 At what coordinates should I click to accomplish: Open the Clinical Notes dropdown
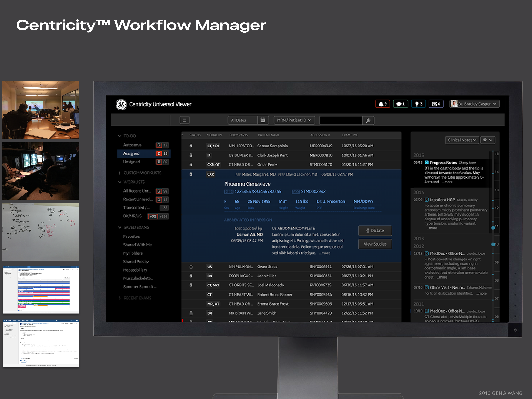pyautogui.click(x=462, y=140)
